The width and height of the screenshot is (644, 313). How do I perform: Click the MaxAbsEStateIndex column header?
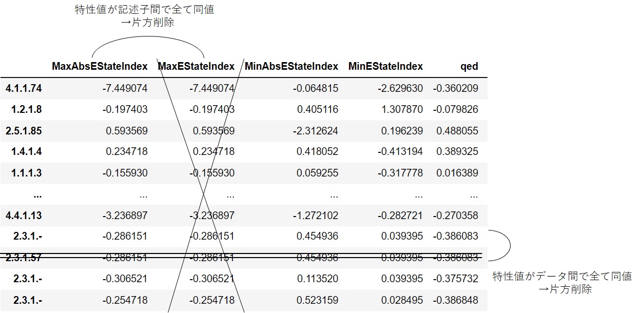tap(100, 66)
